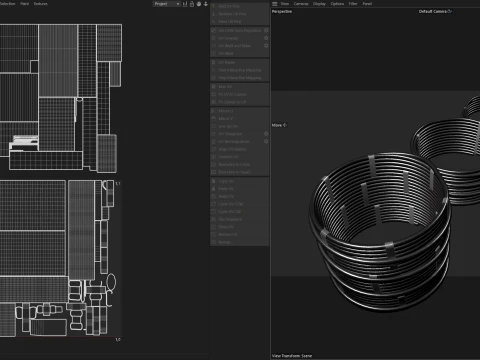The width and height of the screenshot is (480, 360).
Task: Open the Paint menu
Action: pos(25,4)
